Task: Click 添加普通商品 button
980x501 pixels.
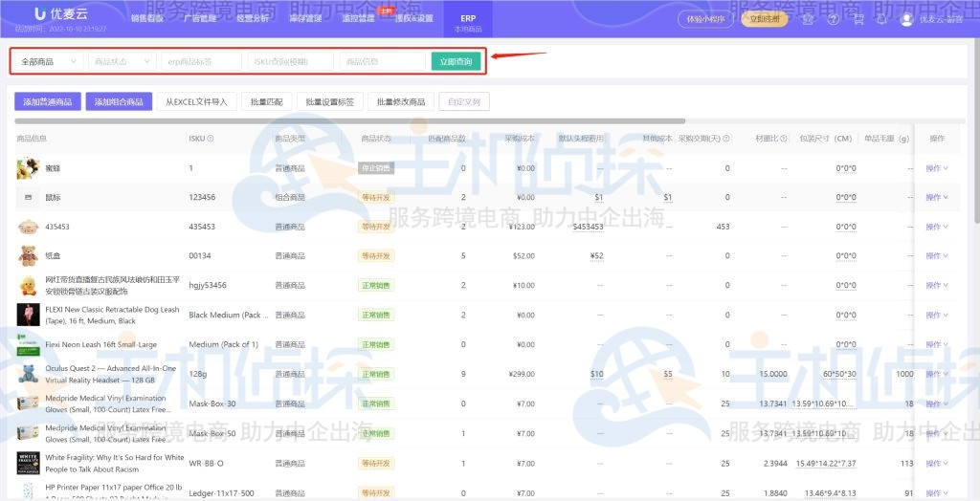Action: 48,101
